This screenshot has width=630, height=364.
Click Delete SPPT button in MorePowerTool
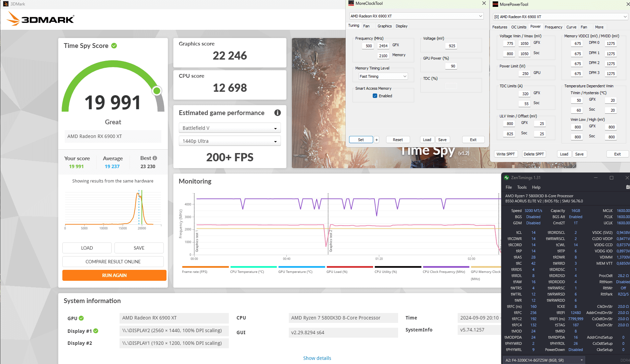(534, 154)
